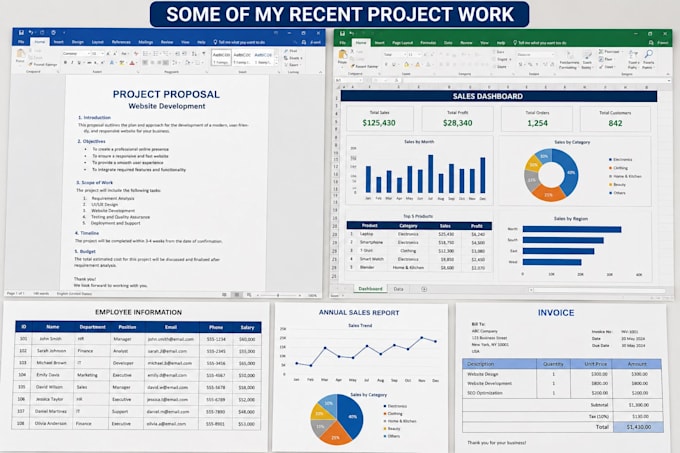Switch to the Word Review tab

(x=167, y=42)
